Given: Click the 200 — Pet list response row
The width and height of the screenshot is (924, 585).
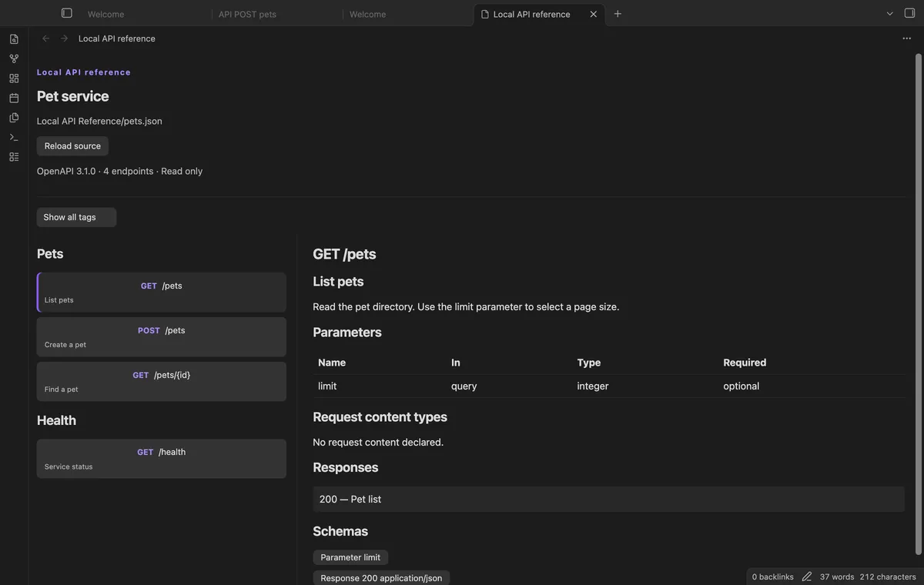Looking at the screenshot, I should tap(608, 499).
